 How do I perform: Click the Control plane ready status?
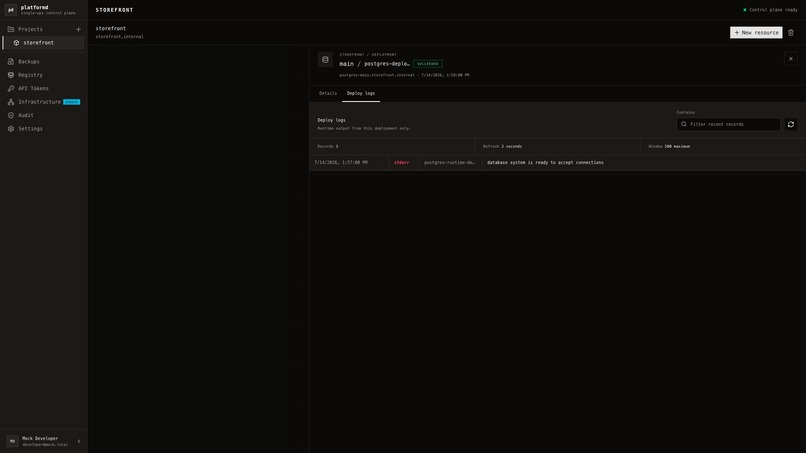click(770, 10)
